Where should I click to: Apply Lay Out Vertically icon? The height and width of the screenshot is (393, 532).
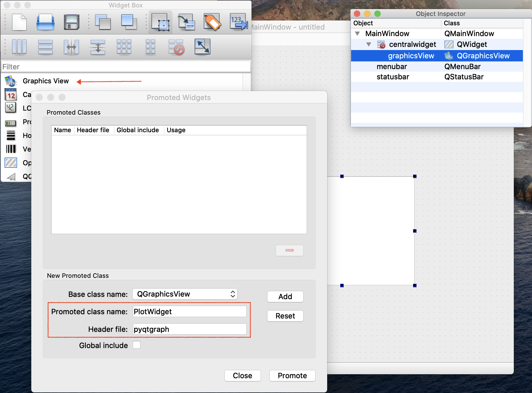(x=46, y=47)
